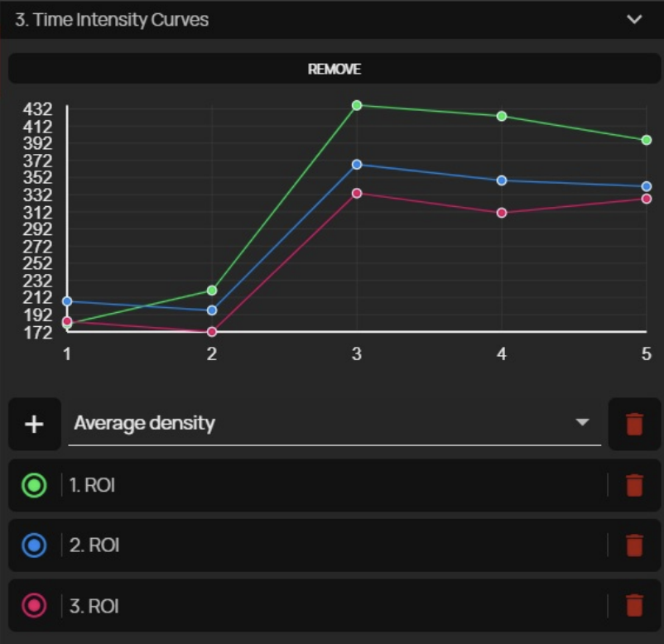Viewport: 664px width, 644px height.
Task: Click the 3. Time Intensity Curves header
Action: pos(112,19)
